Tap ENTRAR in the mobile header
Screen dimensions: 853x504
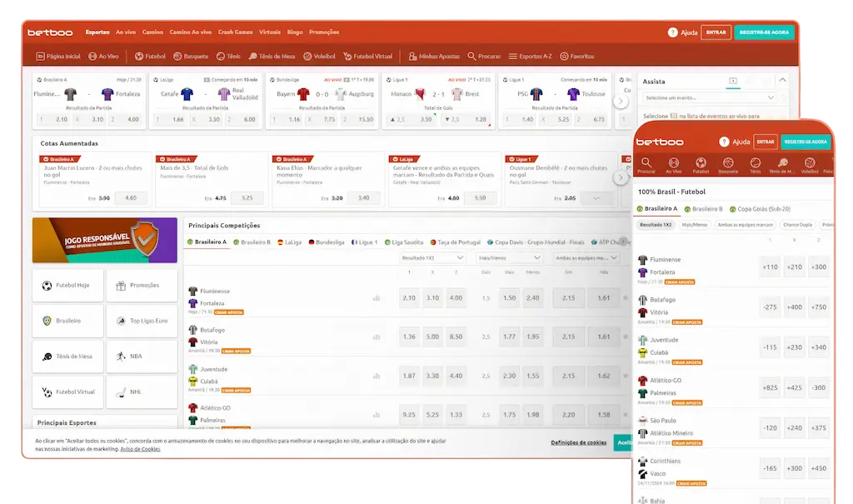pos(766,142)
